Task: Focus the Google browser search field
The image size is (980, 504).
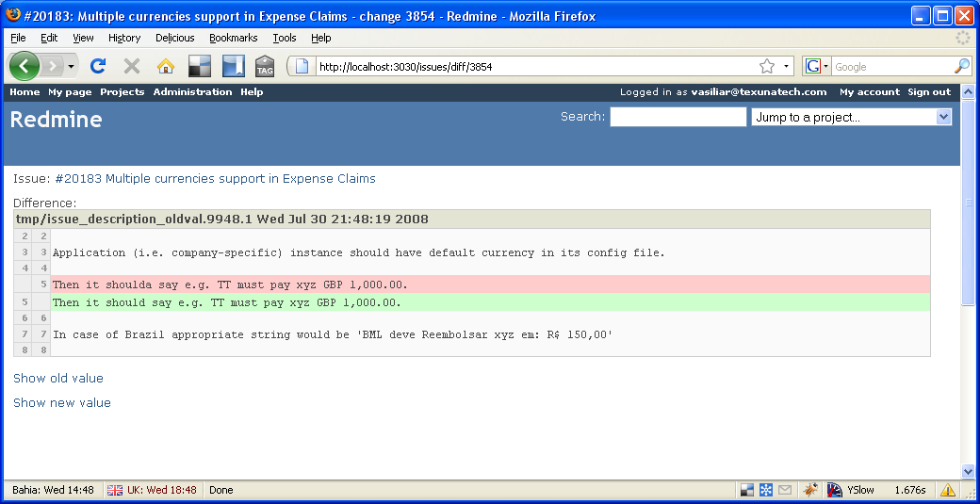Action: [891, 67]
